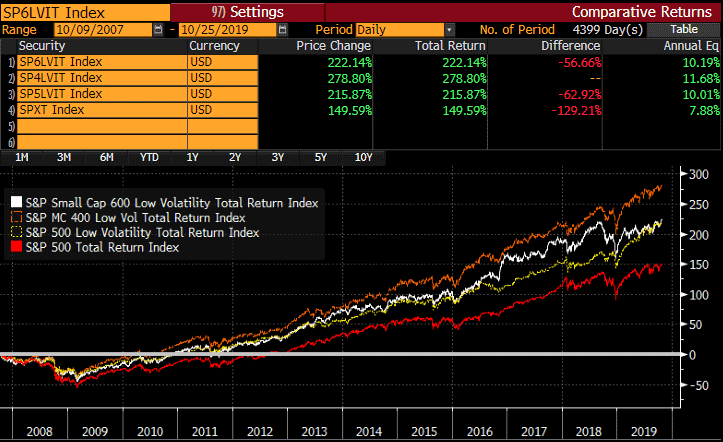
Task: Click the Price Change column header
Action: (333, 46)
